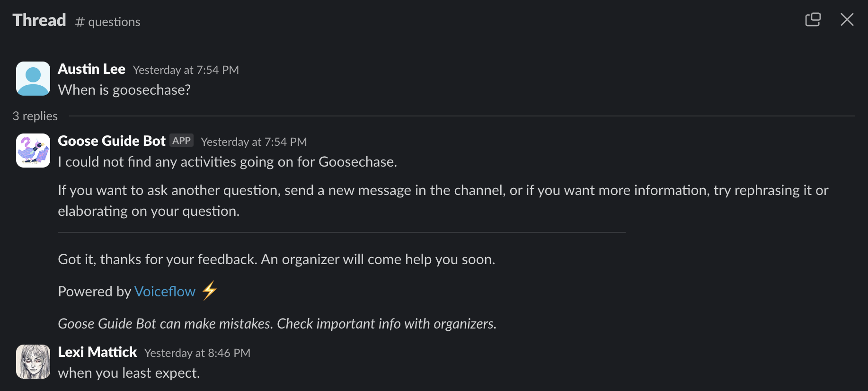Open thread in a new window

pos(813,19)
